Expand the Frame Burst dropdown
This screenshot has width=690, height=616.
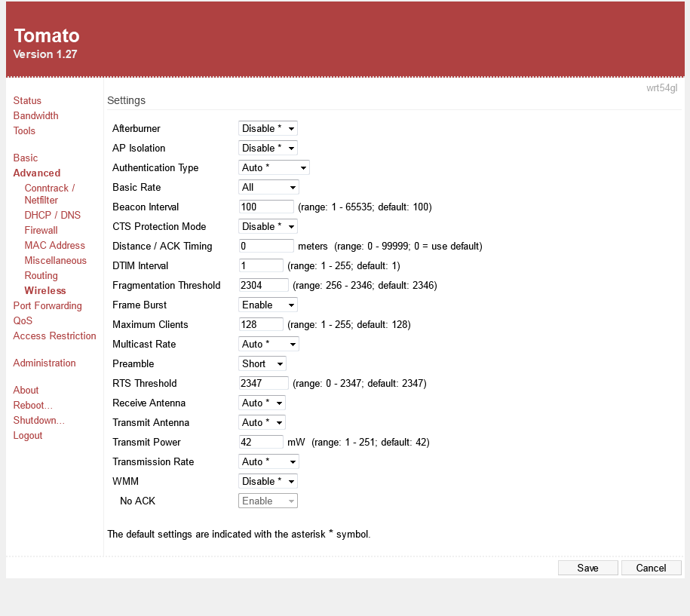coord(268,305)
